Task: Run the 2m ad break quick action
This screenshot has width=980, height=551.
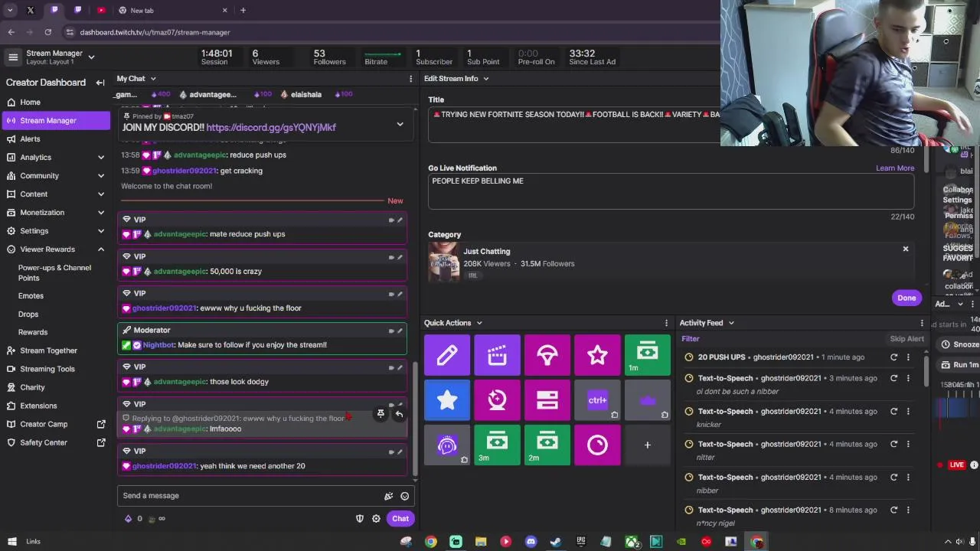Action: pos(547,445)
